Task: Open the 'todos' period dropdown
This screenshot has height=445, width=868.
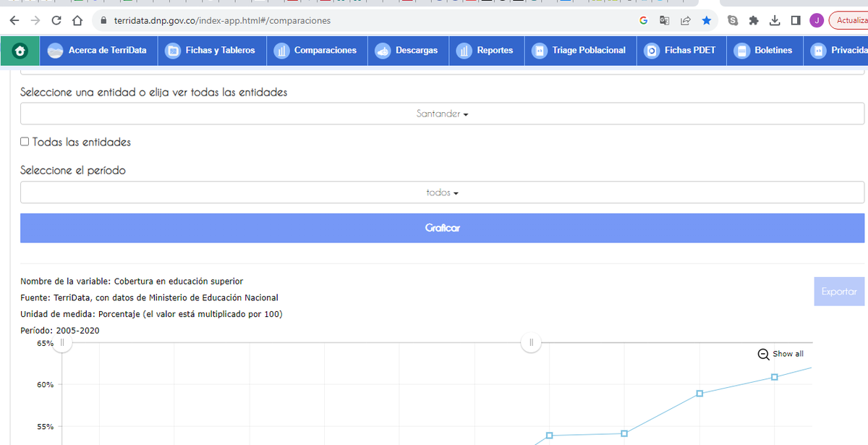Action: click(x=442, y=192)
